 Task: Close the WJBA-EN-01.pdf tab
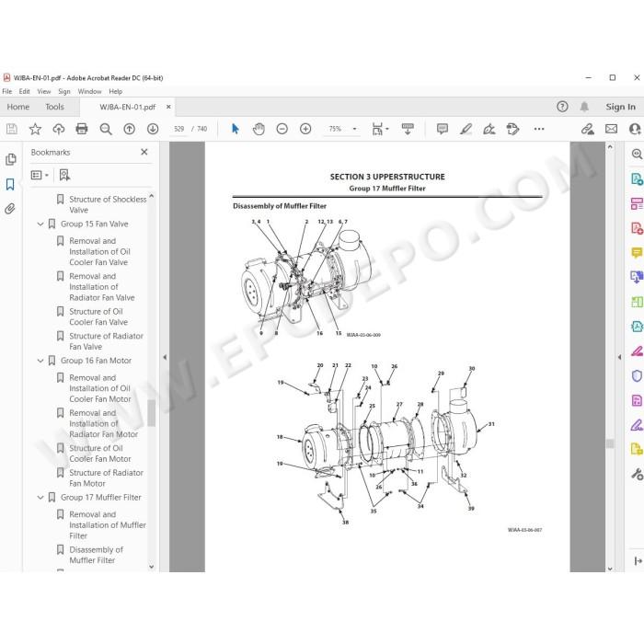click(x=168, y=107)
